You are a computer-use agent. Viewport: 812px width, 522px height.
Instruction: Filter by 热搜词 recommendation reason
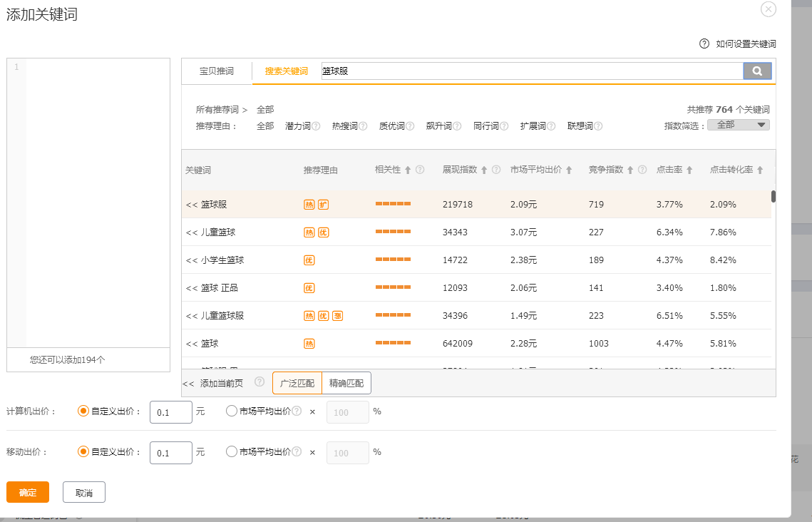click(344, 126)
